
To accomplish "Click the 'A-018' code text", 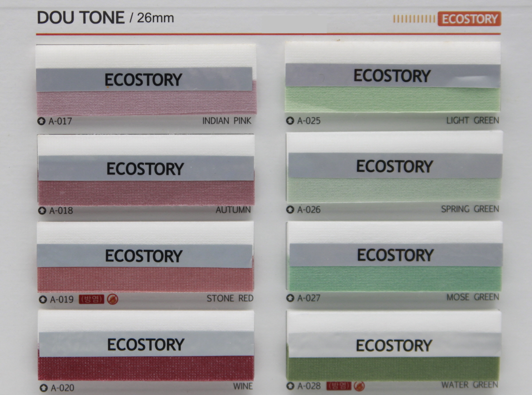I will click(x=61, y=210).
